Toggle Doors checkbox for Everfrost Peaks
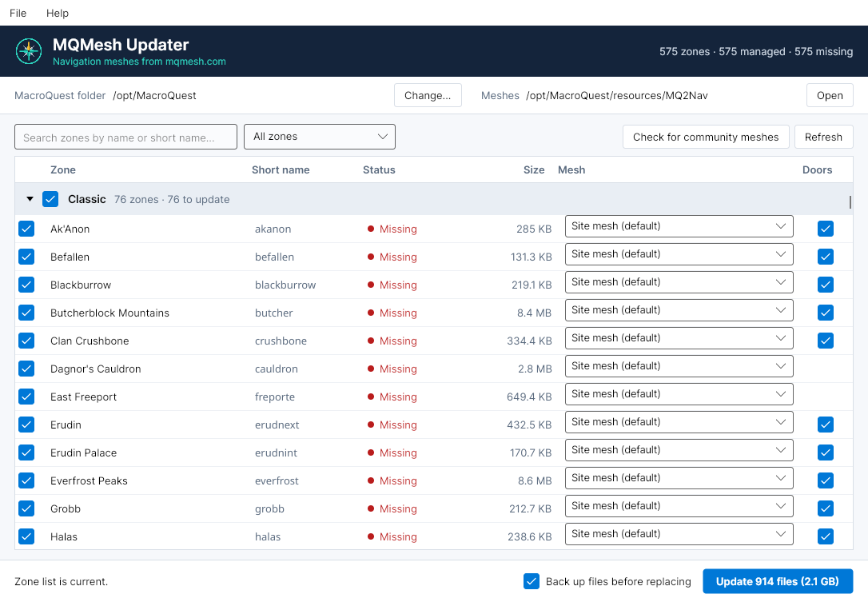Screen dimensions: 868x602 (826, 480)
